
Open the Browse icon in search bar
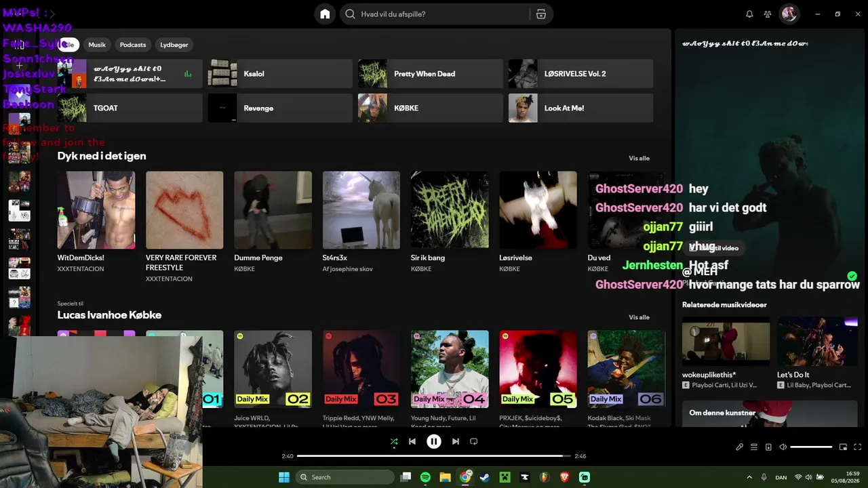pos(540,14)
